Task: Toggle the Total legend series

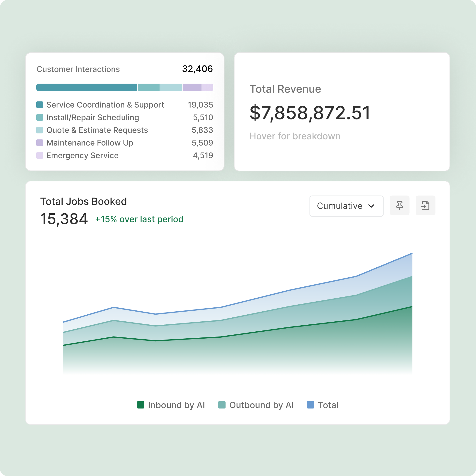Action: click(x=322, y=405)
